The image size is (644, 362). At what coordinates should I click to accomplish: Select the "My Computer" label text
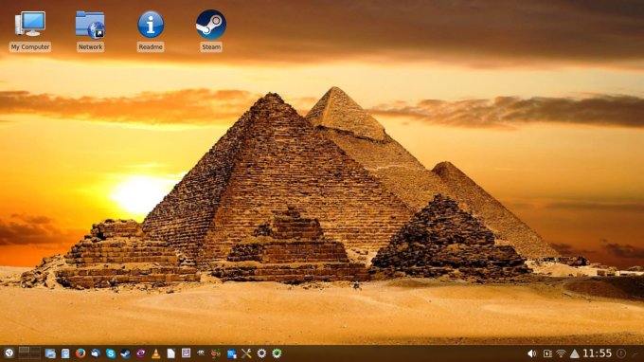click(30, 46)
